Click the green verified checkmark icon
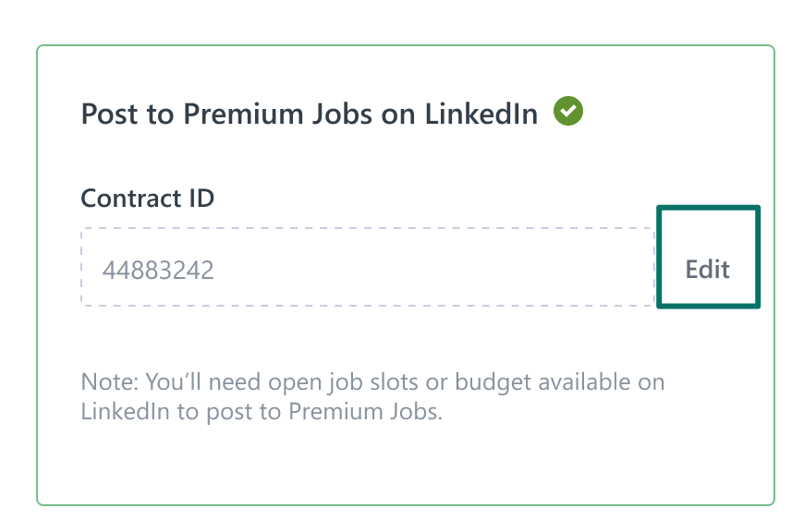The width and height of the screenshot is (804, 532). point(568,111)
